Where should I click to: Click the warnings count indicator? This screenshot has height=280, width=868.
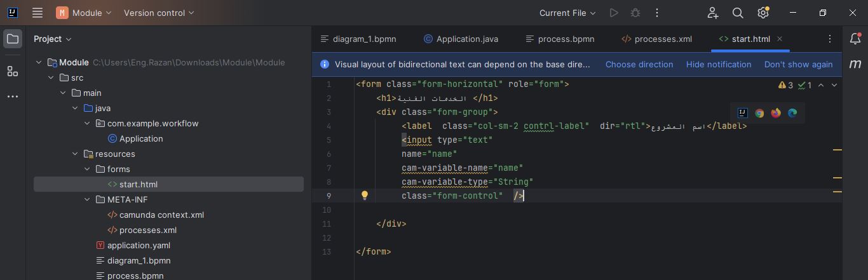[x=786, y=85]
